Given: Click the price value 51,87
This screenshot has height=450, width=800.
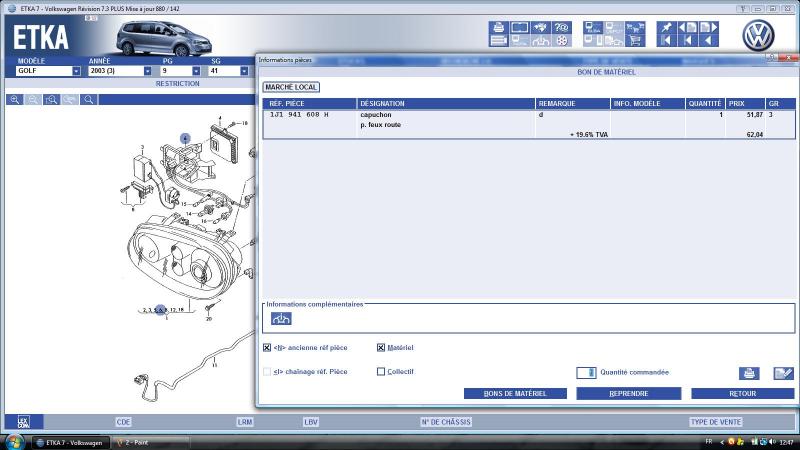Looking at the screenshot, I should coord(755,115).
